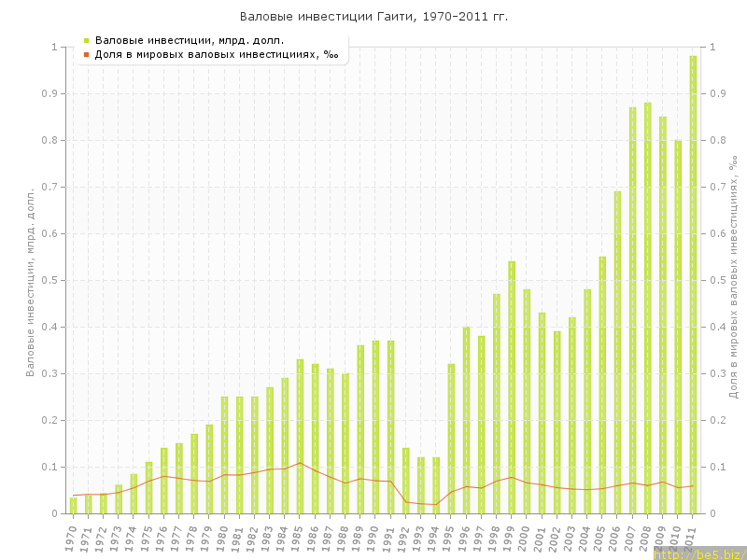Screen dimensions: 747x560
Task: Click the chart title 'Валовые инвестиции Гаити'
Action: pyautogui.click(x=373, y=17)
